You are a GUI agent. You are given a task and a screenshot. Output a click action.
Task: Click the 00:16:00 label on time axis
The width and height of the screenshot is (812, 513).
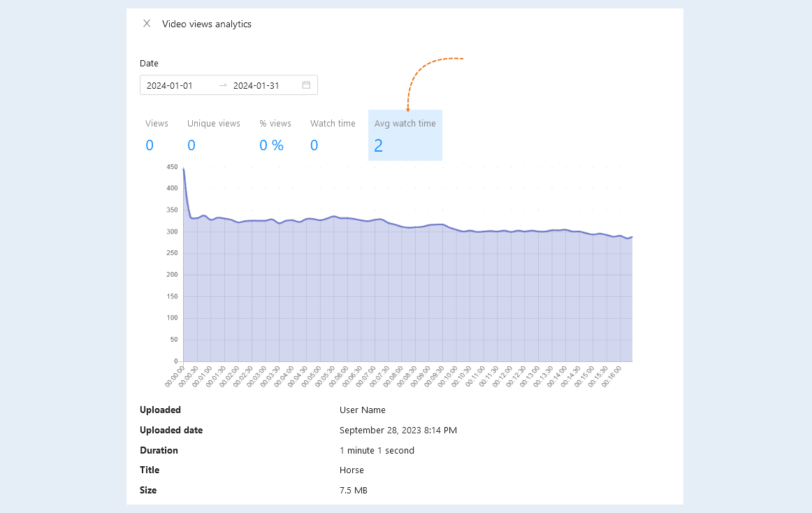[x=611, y=376]
